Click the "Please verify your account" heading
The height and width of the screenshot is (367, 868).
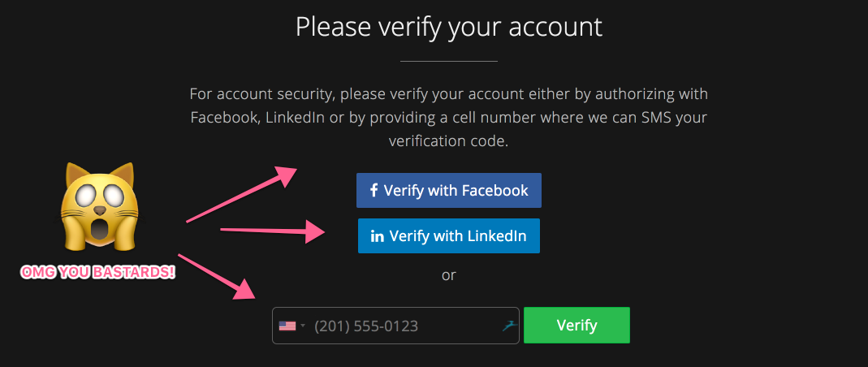[449, 27]
